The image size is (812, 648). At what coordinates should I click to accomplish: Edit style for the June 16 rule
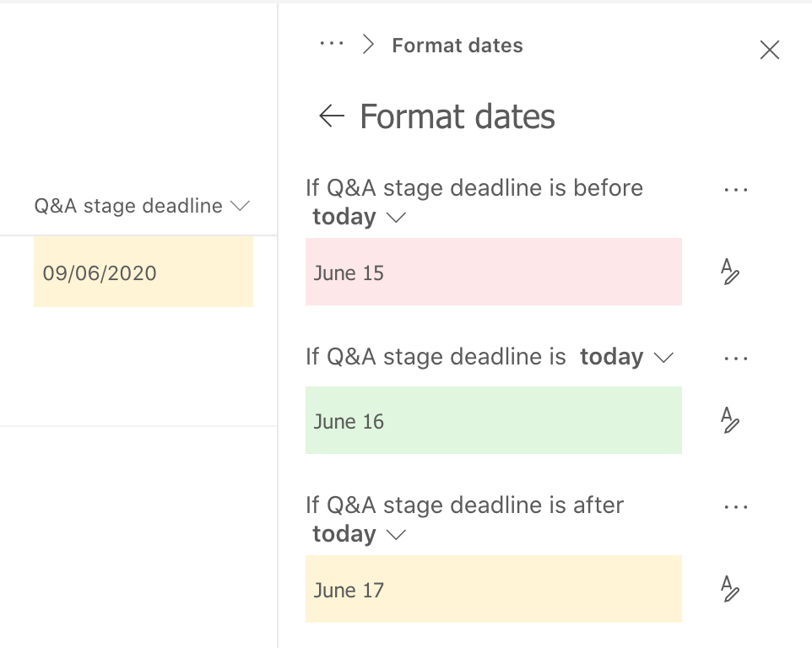730,419
